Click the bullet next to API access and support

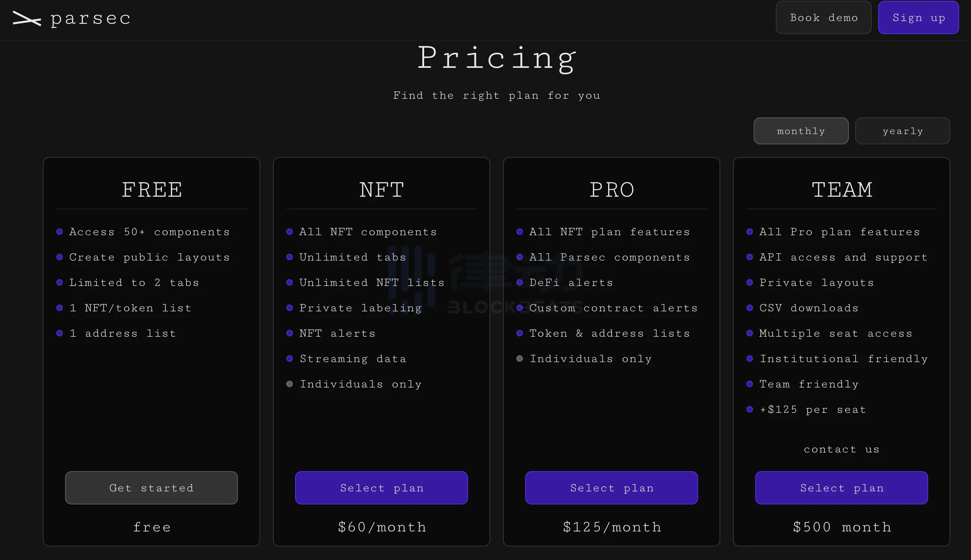click(750, 257)
